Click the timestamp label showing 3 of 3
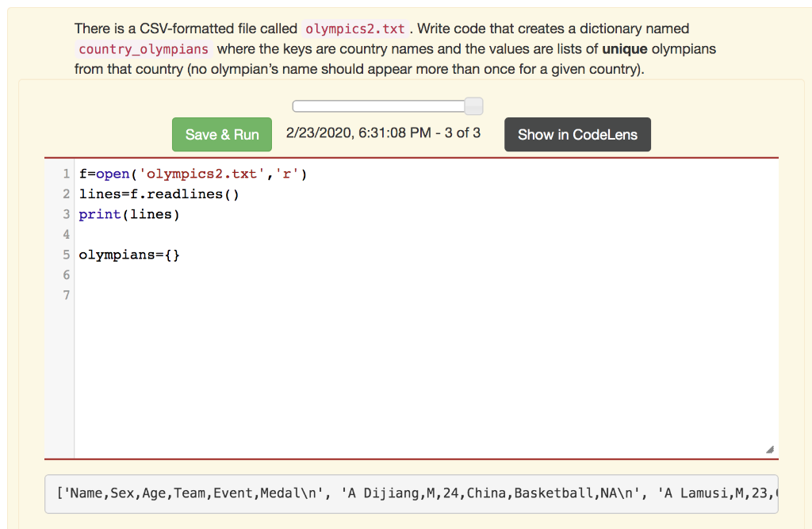812x529 pixels. [383, 132]
